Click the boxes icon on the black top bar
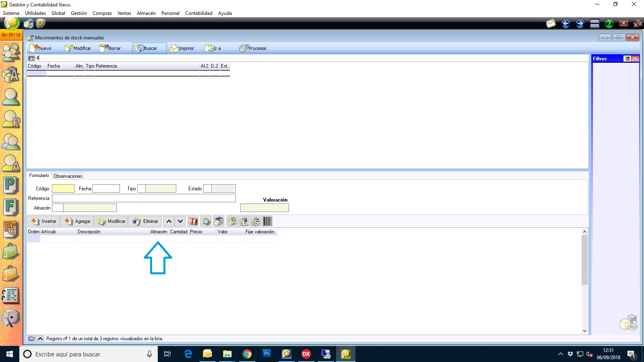This screenshot has height=362, width=644. click(x=29, y=24)
